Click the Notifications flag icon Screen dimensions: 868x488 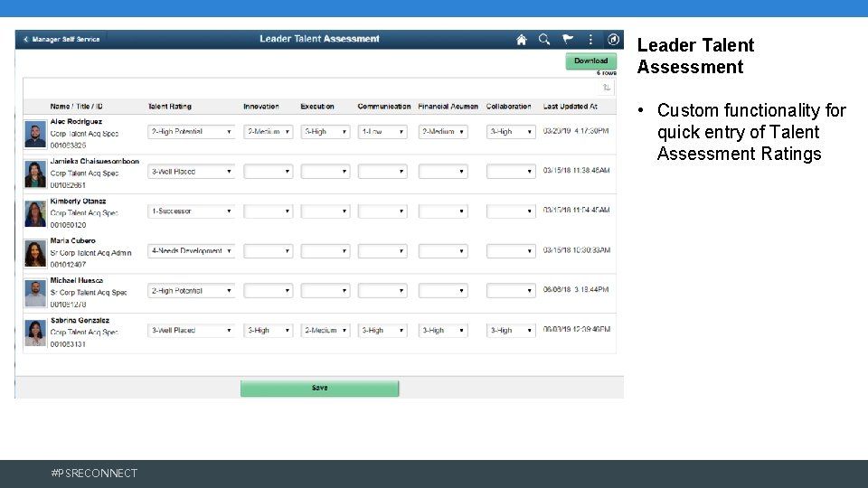pos(568,39)
